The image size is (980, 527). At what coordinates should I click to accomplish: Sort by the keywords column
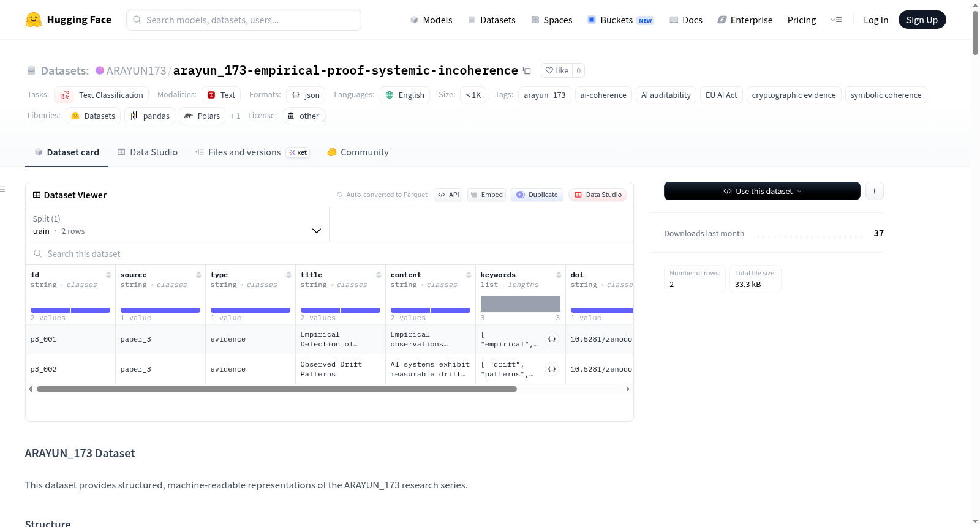(x=559, y=275)
